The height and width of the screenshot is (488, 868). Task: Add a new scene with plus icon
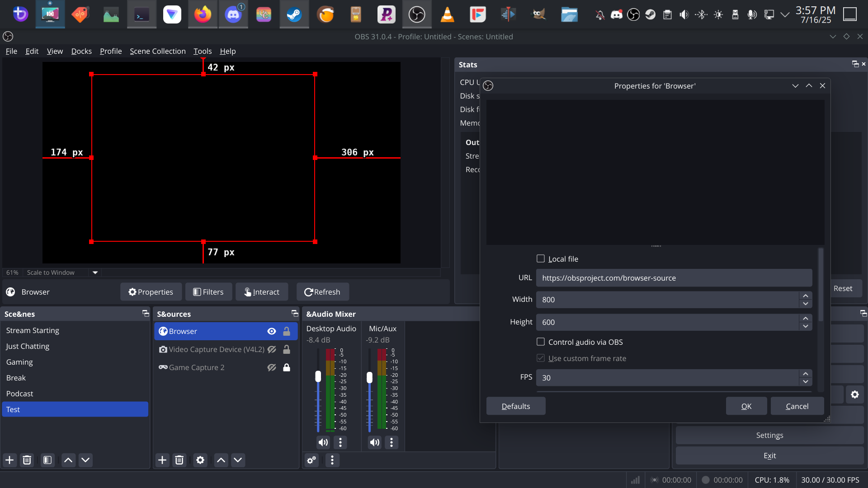pyautogui.click(x=9, y=460)
